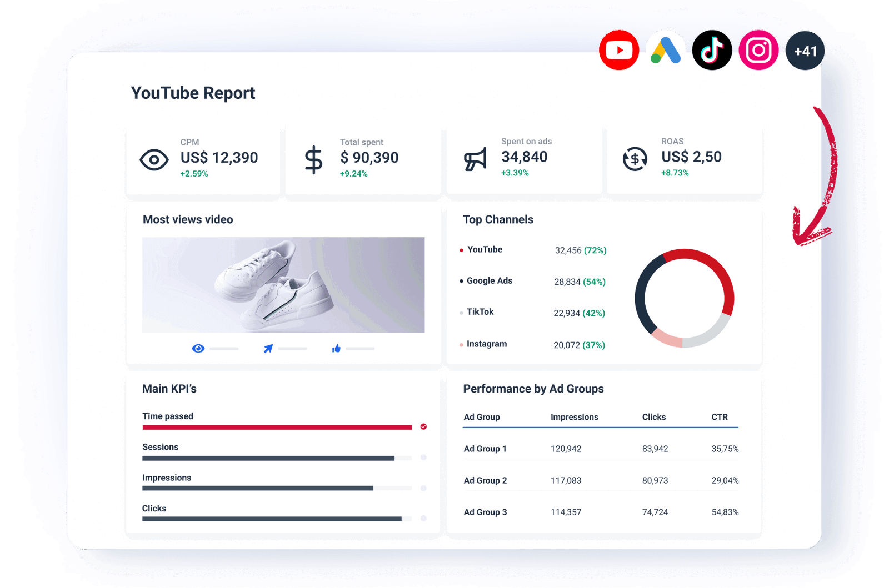Toggle the YouTube legend dot in Top Channels

(461, 250)
